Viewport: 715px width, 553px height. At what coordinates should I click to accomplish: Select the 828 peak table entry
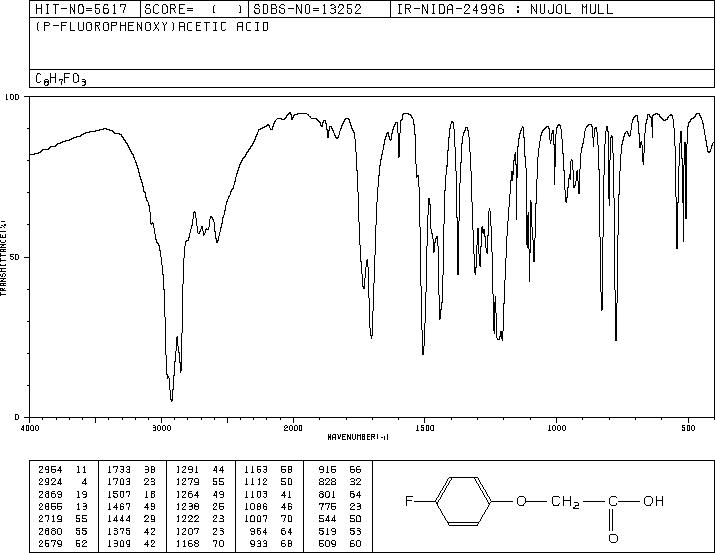pyautogui.click(x=340, y=482)
